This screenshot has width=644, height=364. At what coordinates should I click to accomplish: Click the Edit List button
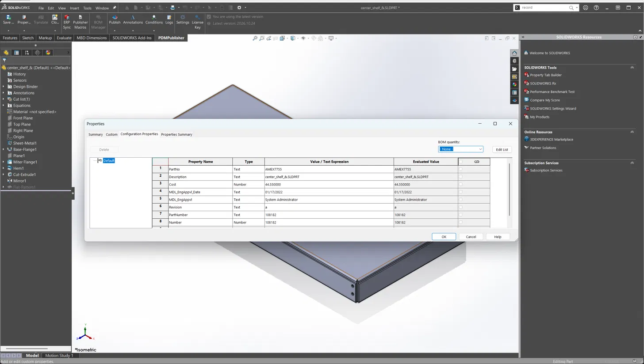tap(502, 149)
